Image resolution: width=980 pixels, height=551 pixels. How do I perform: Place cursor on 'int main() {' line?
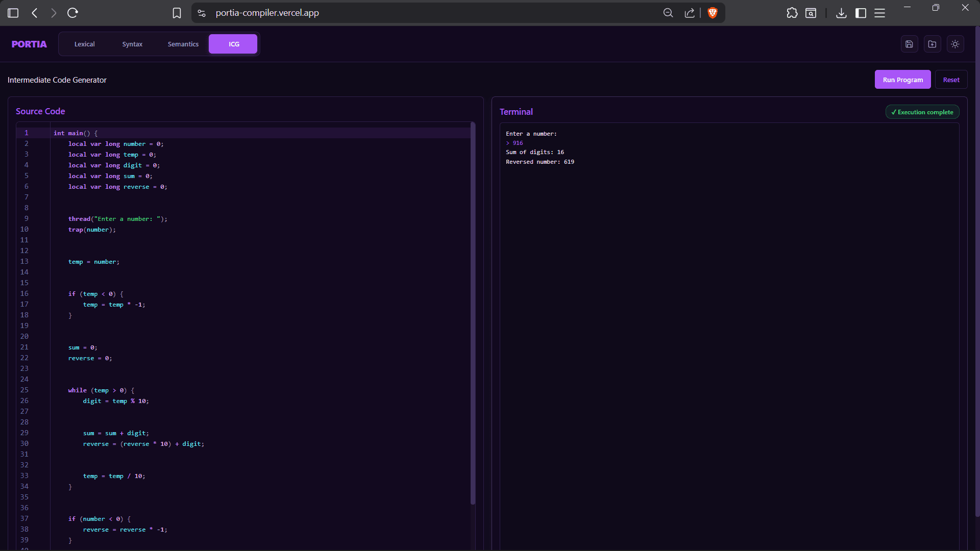pos(76,133)
